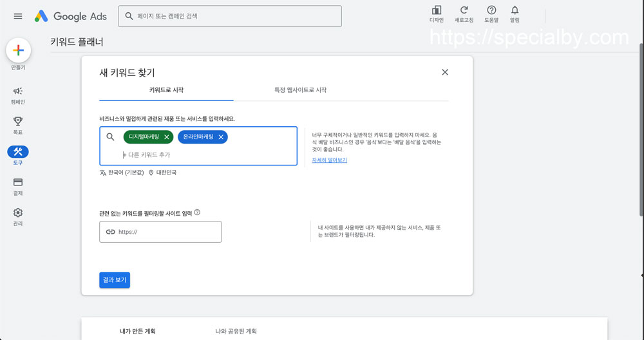Close the 새 키워드 찾기 dialog
The width and height of the screenshot is (644, 340).
[x=445, y=72]
